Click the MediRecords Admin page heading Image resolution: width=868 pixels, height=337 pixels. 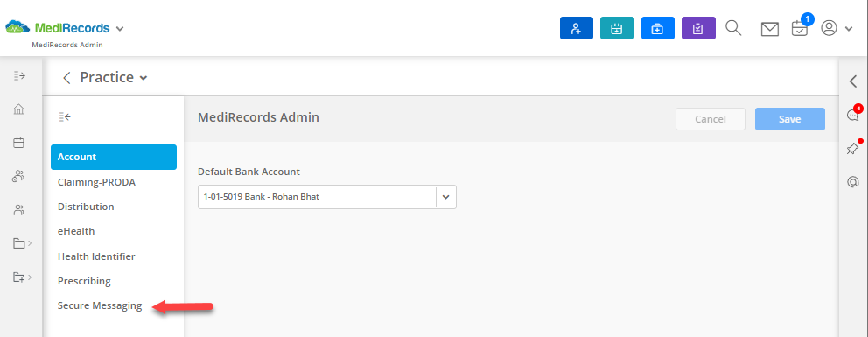pos(258,116)
